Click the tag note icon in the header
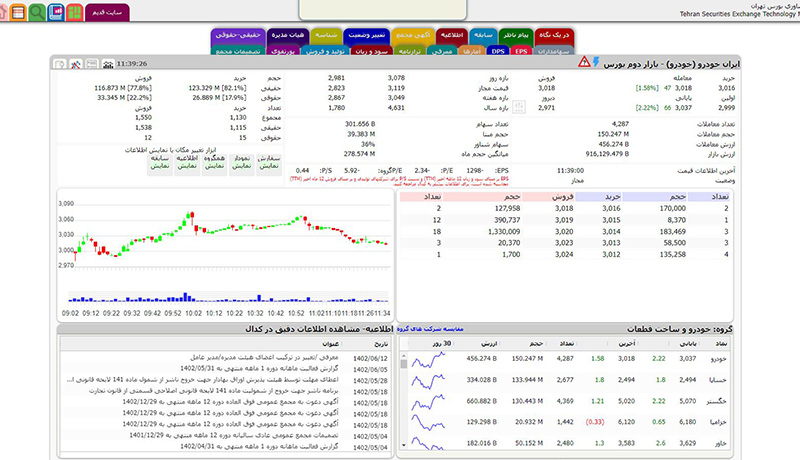The image size is (800, 460). click(x=60, y=64)
